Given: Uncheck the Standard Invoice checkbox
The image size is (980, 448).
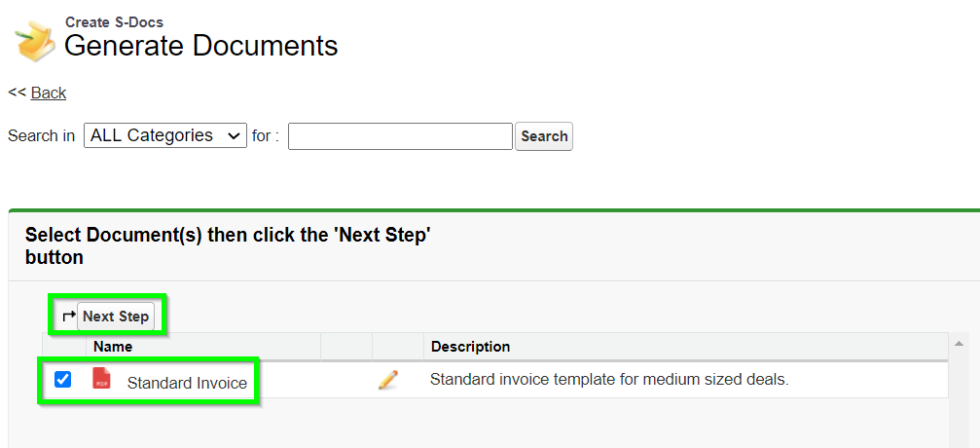Looking at the screenshot, I should pyautogui.click(x=62, y=379).
